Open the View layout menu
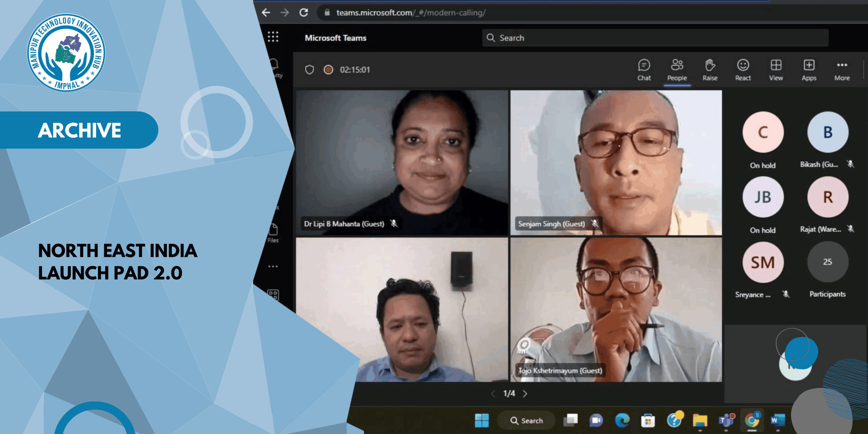 coord(776,70)
